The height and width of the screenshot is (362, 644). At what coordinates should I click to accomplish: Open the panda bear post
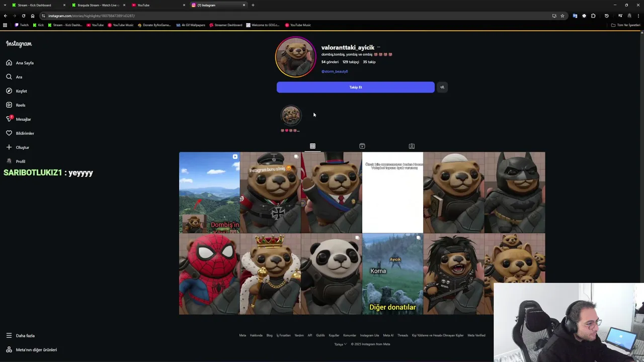[x=332, y=274]
